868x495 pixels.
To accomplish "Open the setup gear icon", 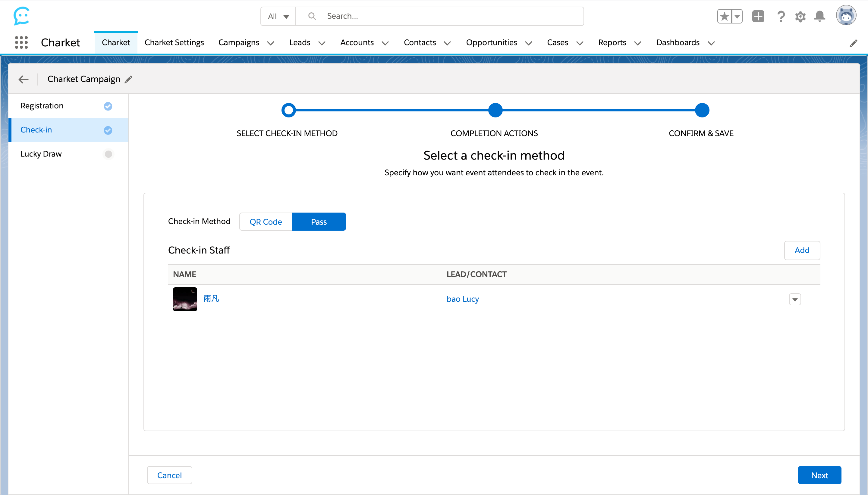I will click(x=800, y=16).
